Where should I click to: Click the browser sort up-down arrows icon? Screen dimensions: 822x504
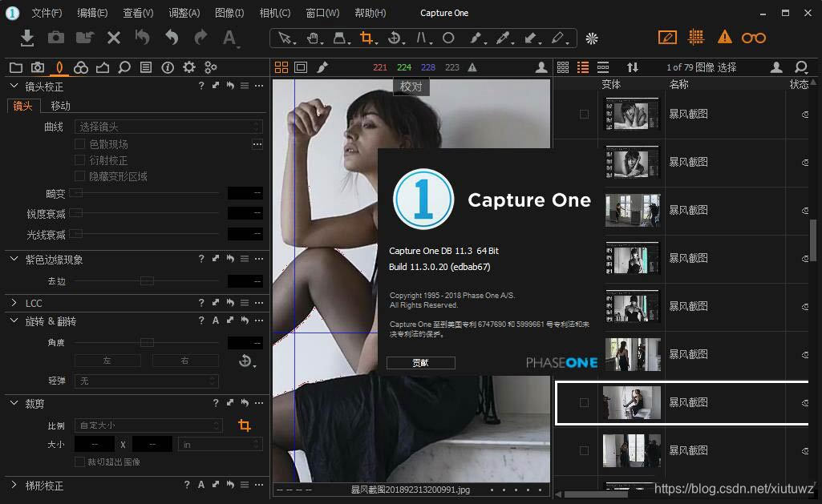[x=633, y=67]
